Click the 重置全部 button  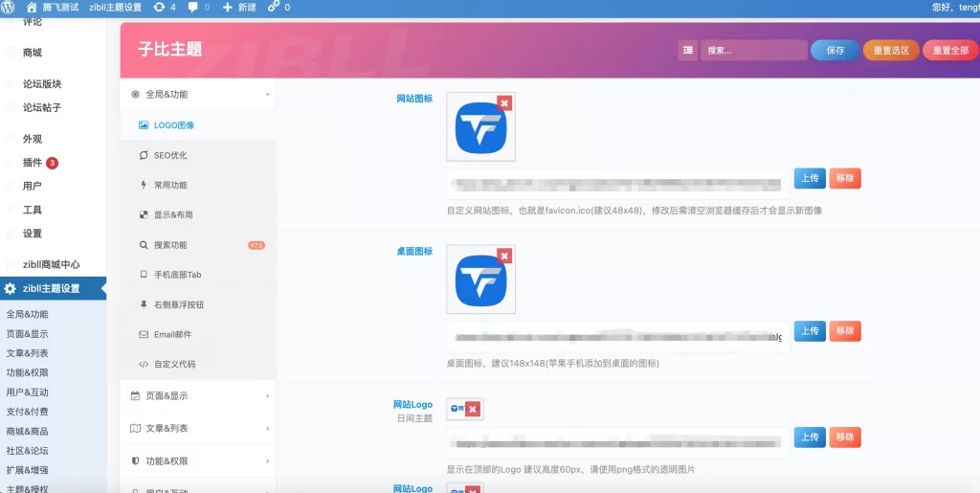950,51
